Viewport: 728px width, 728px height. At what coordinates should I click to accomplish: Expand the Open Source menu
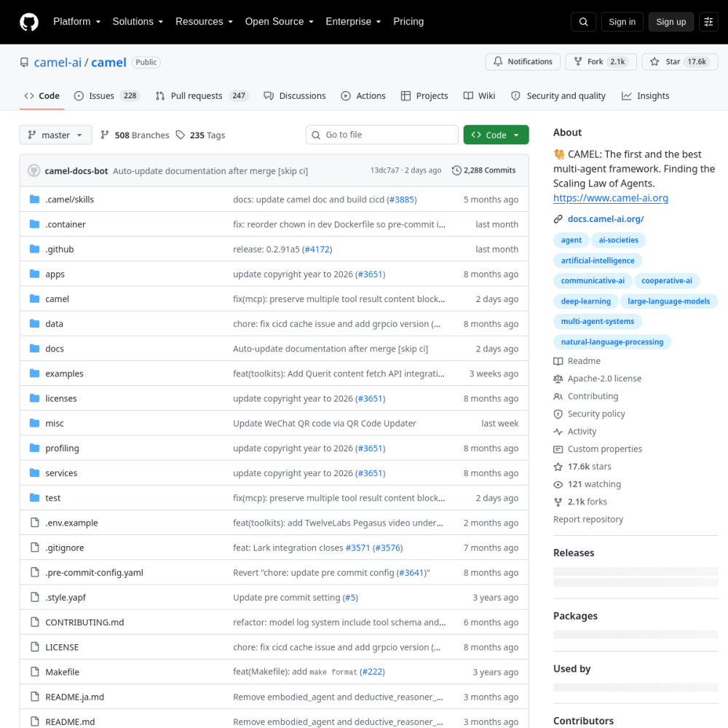[x=280, y=22]
